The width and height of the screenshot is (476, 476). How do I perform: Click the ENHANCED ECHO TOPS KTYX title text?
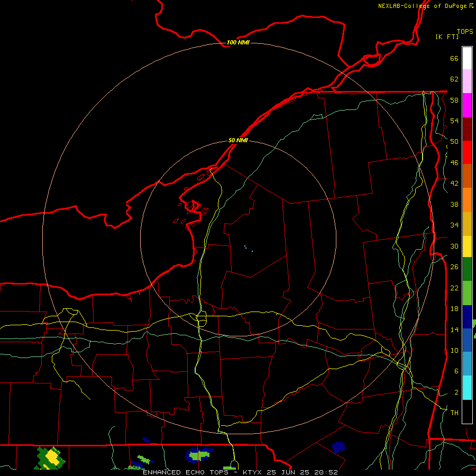(240, 472)
